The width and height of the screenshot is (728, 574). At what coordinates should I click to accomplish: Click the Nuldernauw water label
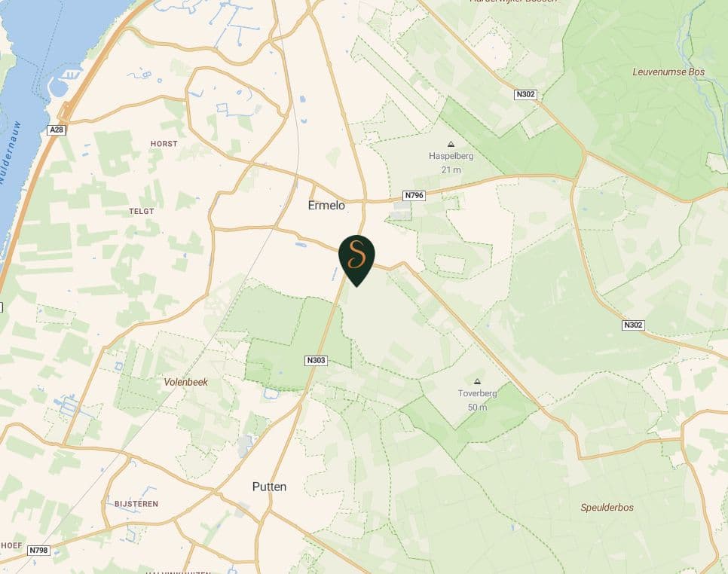point(11,153)
